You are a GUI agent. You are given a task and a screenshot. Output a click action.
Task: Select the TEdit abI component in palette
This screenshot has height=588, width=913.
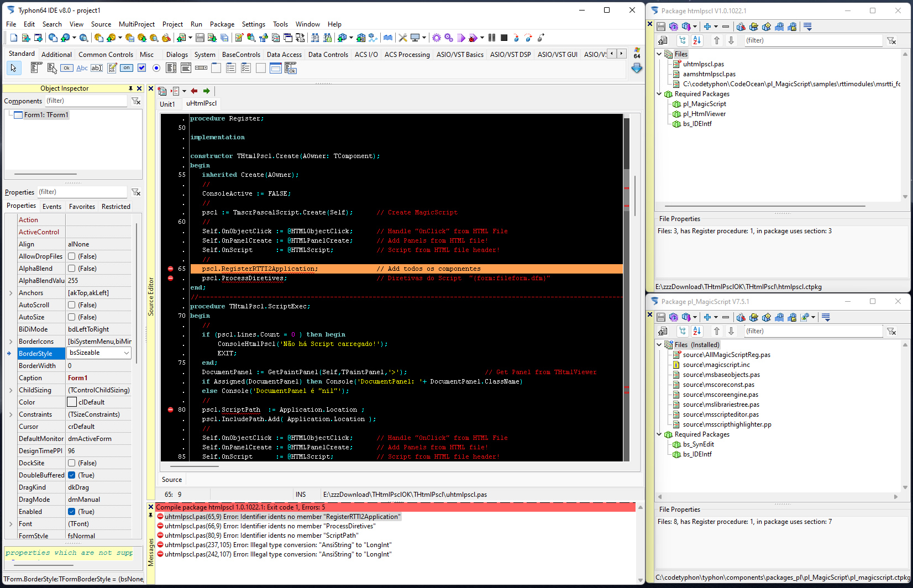(x=97, y=68)
